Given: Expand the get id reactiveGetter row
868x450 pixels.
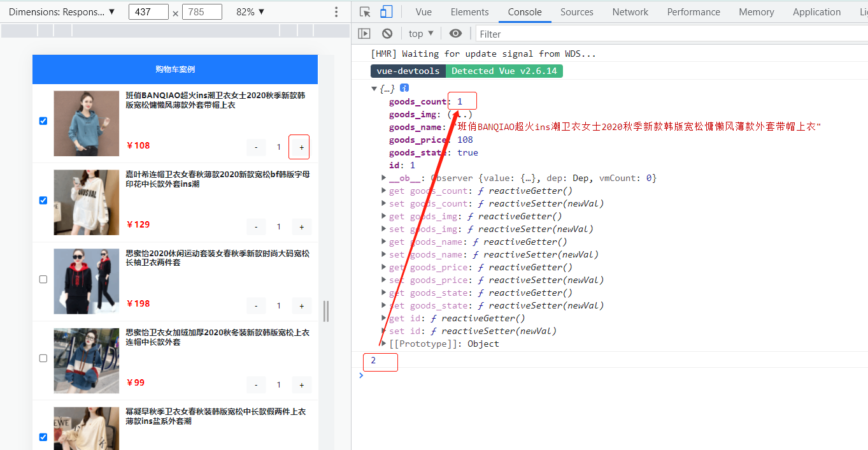Looking at the screenshot, I should (x=384, y=318).
